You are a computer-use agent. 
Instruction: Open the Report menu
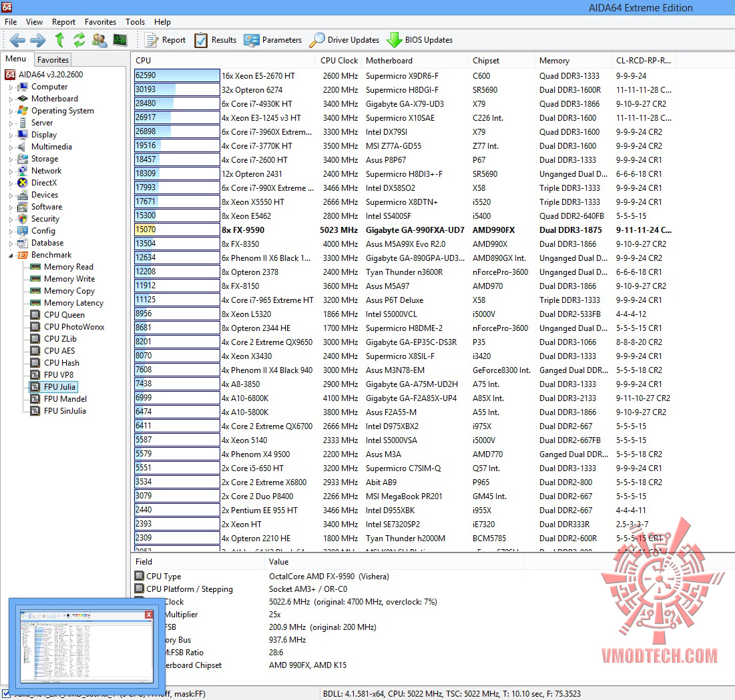[x=63, y=22]
